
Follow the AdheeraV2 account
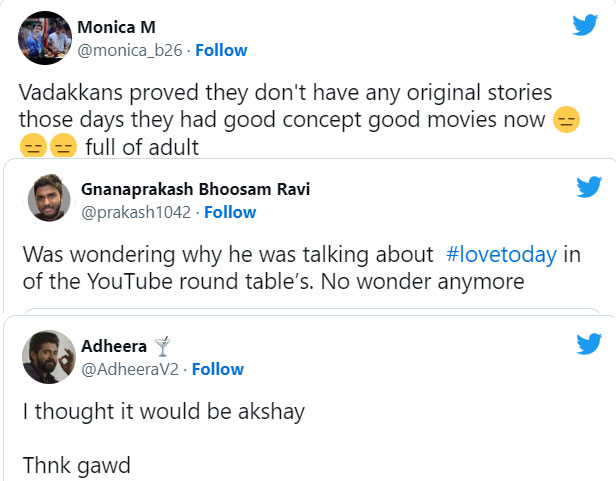(x=218, y=369)
